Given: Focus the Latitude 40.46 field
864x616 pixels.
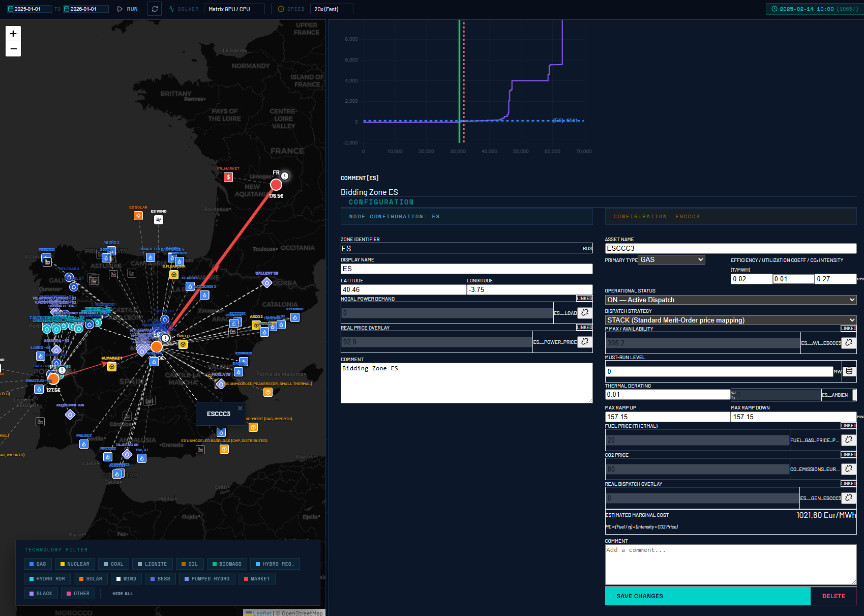Looking at the screenshot, I should 403,289.
